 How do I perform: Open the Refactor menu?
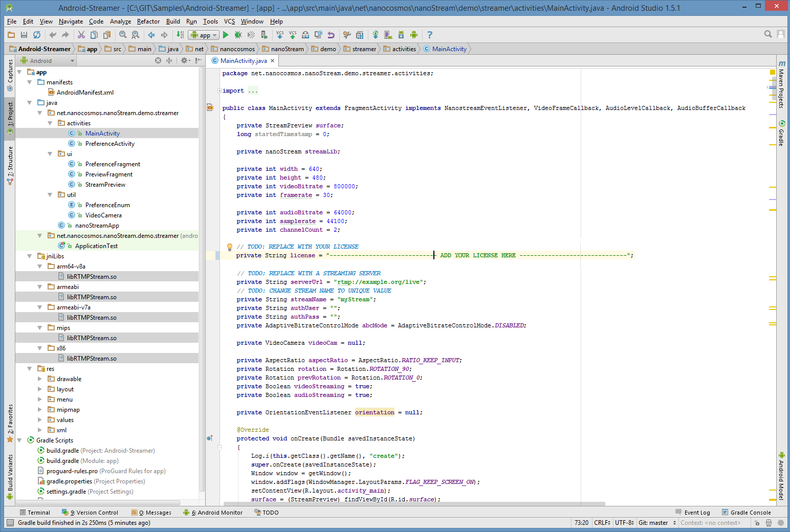coord(148,21)
